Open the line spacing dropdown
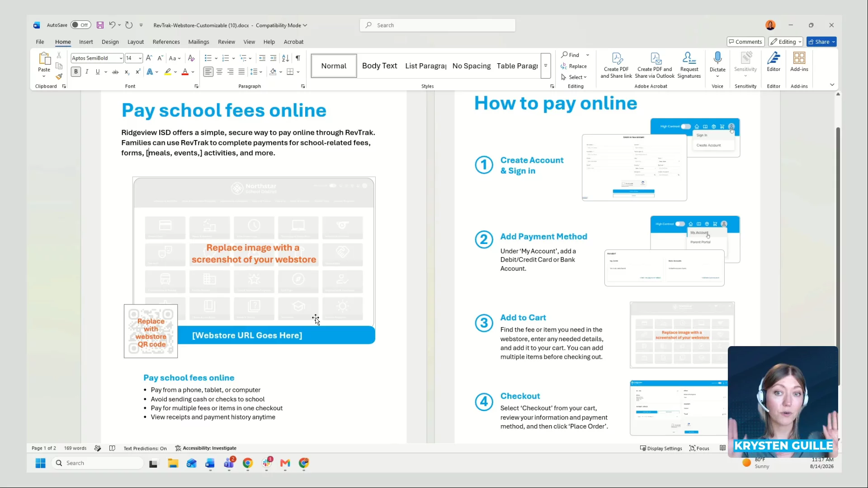The height and width of the screenshot is (488, 868). tap(256, 72)
